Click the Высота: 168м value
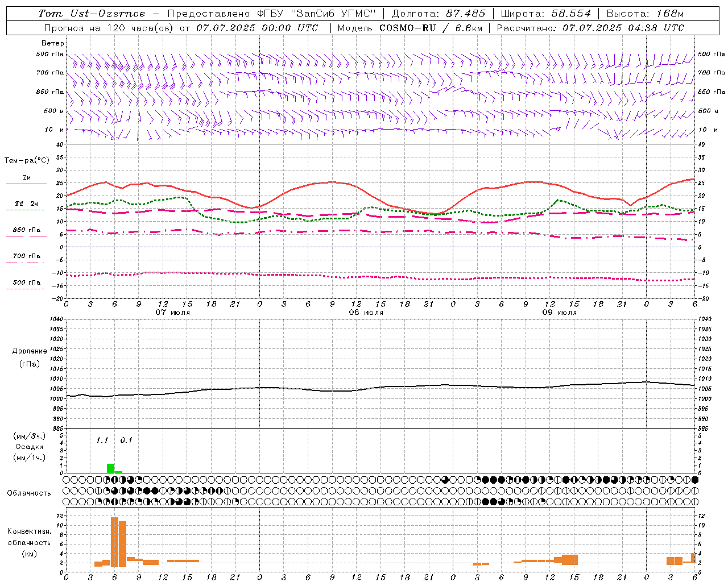The image size is (728, 582). click(x=645, y=14)
